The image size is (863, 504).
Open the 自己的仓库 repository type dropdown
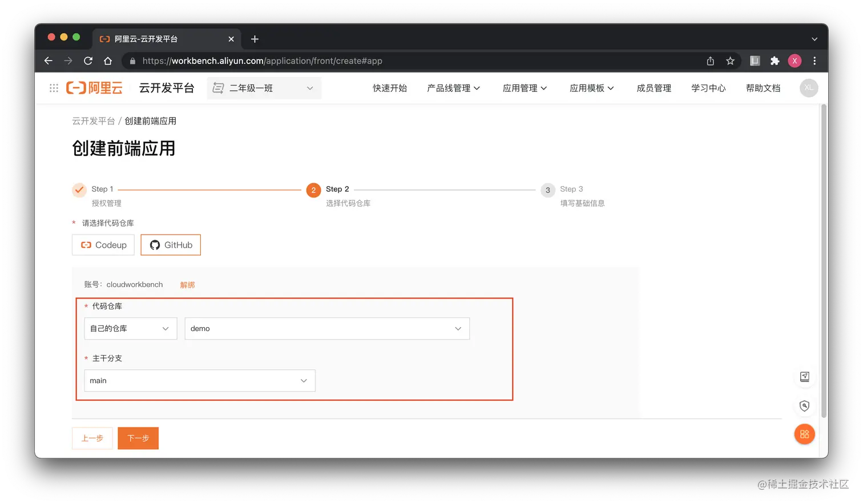131,329
